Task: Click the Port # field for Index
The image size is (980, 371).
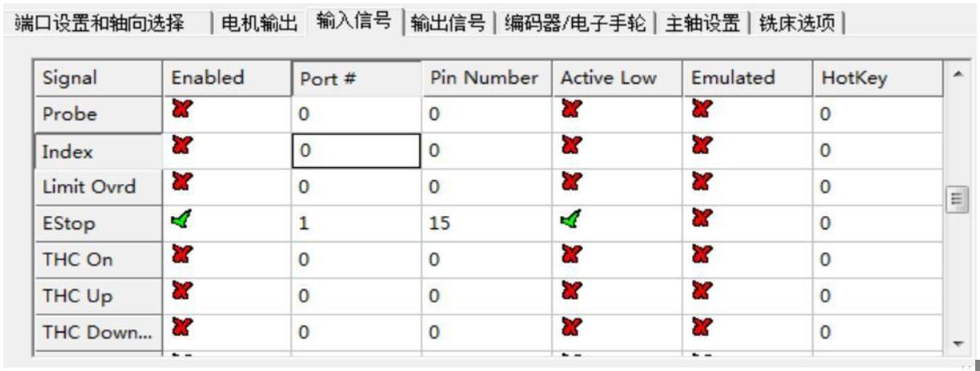Action: click(x=355, y=151)
